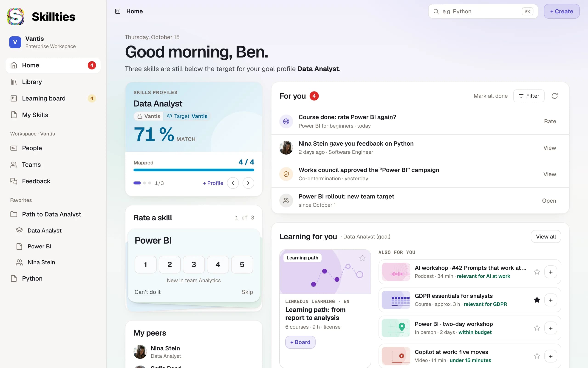This screenshot has width=588, height=368.
Task: Focus the search field e.g. Python
Action: 483,11
